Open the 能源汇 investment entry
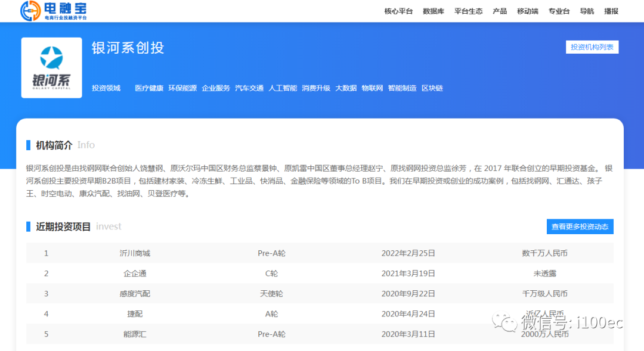The image size is (644, 351). click(135, 334)
